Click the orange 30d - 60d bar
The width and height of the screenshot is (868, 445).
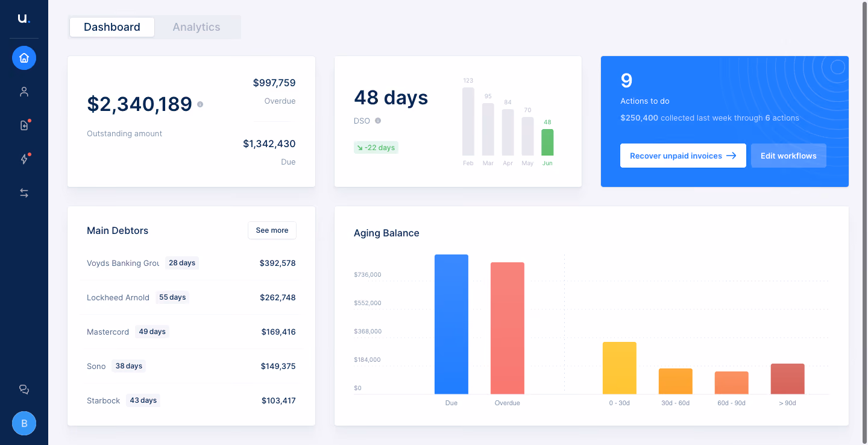(676, 381)
